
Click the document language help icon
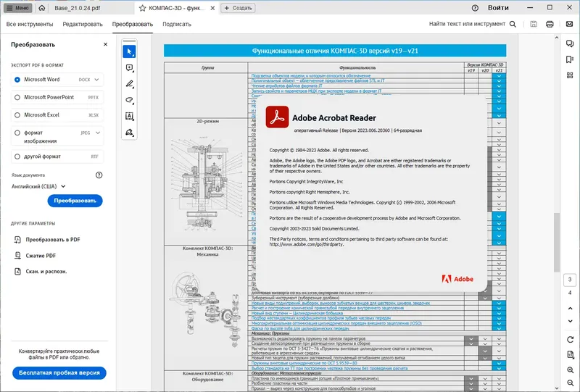[x=99, y=175]
